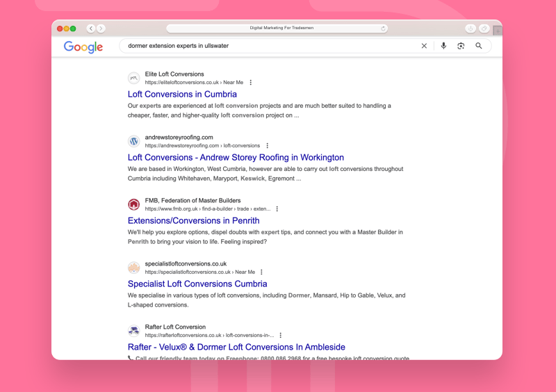The width and height of the screenshot is (556, 392).
Task: Clear the search box text
Action: pos(424,46)
